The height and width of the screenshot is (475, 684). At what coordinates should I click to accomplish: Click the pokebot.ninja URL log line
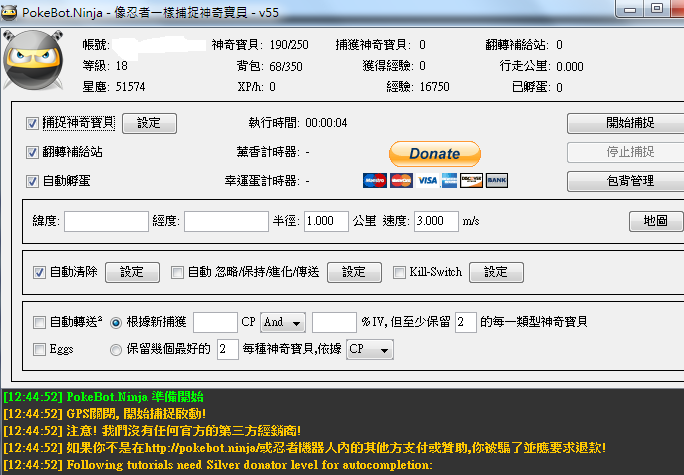(304, 448)
